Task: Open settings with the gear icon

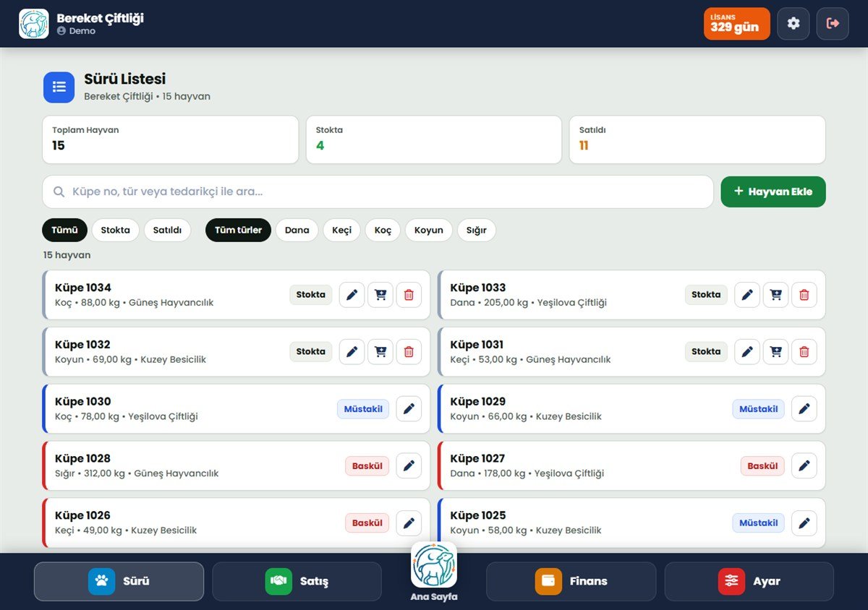Action: [x=793, y=24]
